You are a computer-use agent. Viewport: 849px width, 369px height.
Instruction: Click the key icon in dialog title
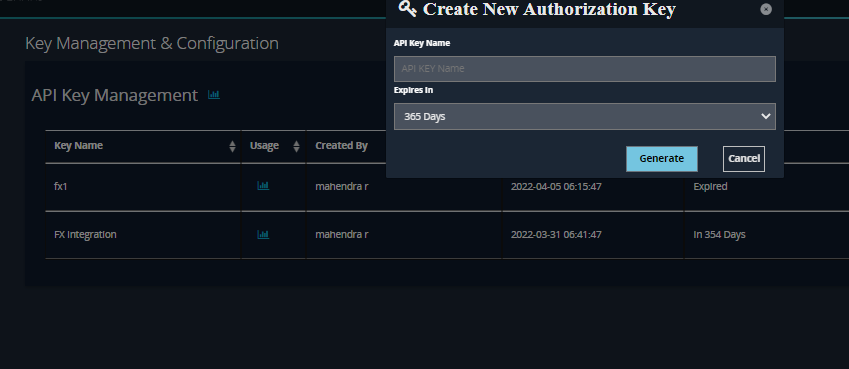(x=408, y=9)
